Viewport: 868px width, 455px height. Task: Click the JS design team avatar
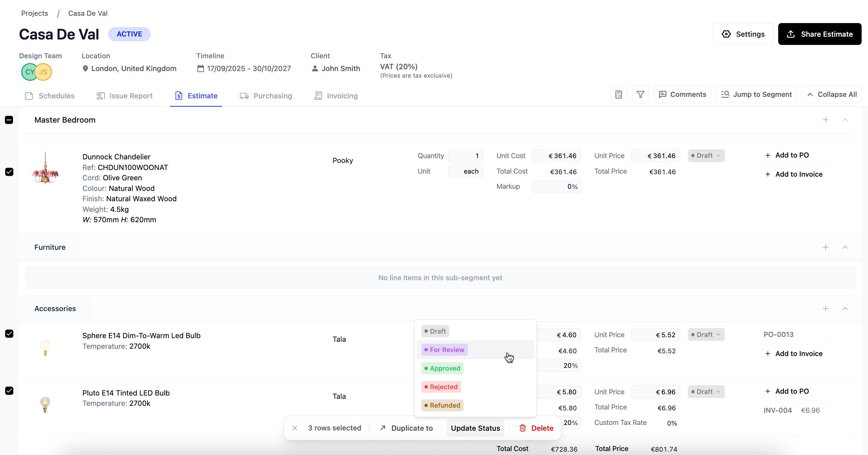(43, 72)
